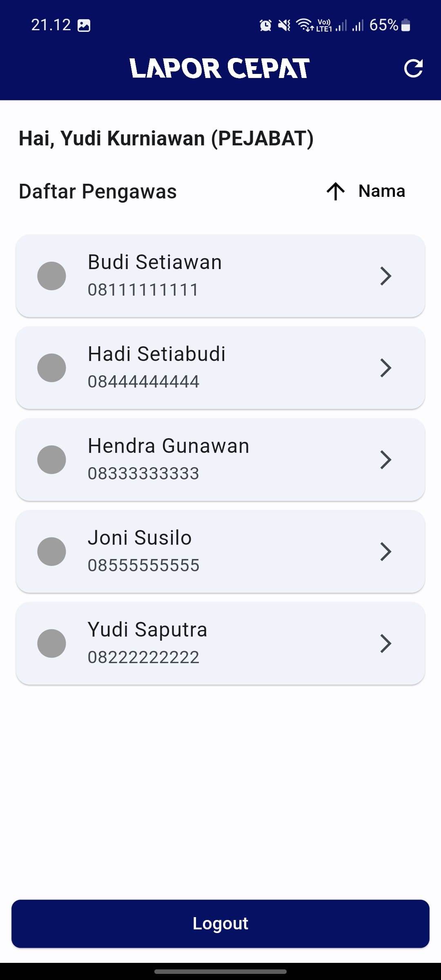
Task: Tap Hadi Setiabudi's gray avatar circle
Action: 51,368
